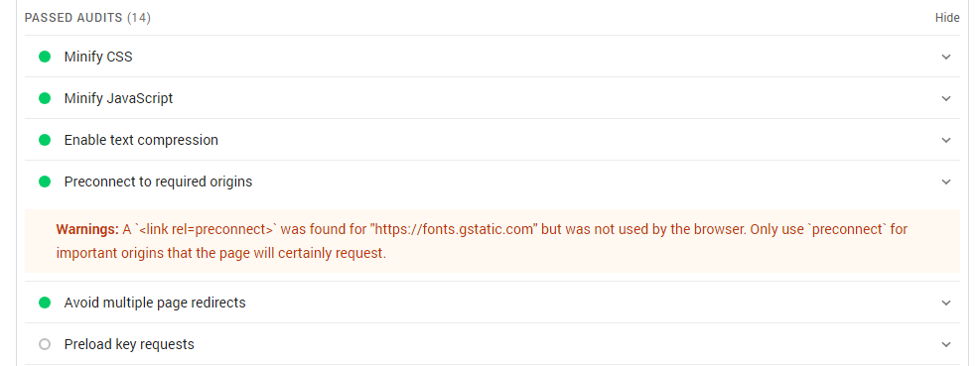Toggle Preconnect to required origins chevron
The width and height of the screenshot is (980, 366).
[x=946, y=182]
